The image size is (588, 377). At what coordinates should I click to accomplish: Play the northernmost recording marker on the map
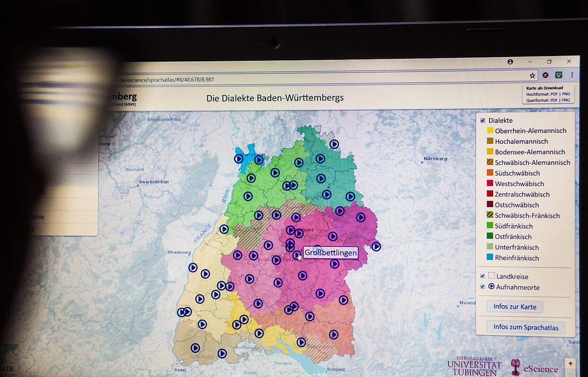[x=334, y=144]
